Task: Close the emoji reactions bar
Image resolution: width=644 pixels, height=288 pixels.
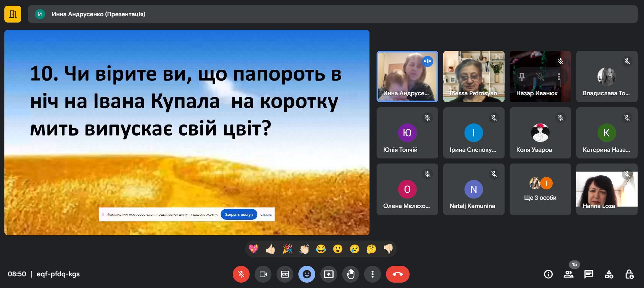Action: click(307, 274)
